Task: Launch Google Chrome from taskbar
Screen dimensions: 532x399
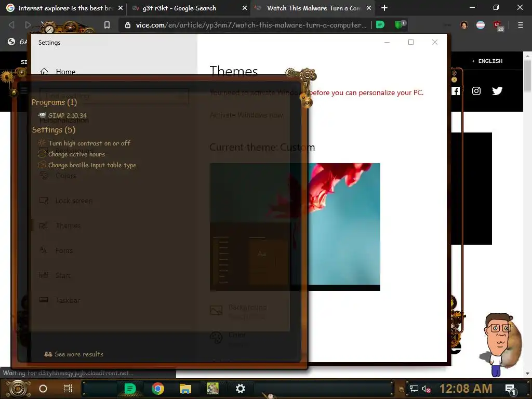Action: coord(158,389)
